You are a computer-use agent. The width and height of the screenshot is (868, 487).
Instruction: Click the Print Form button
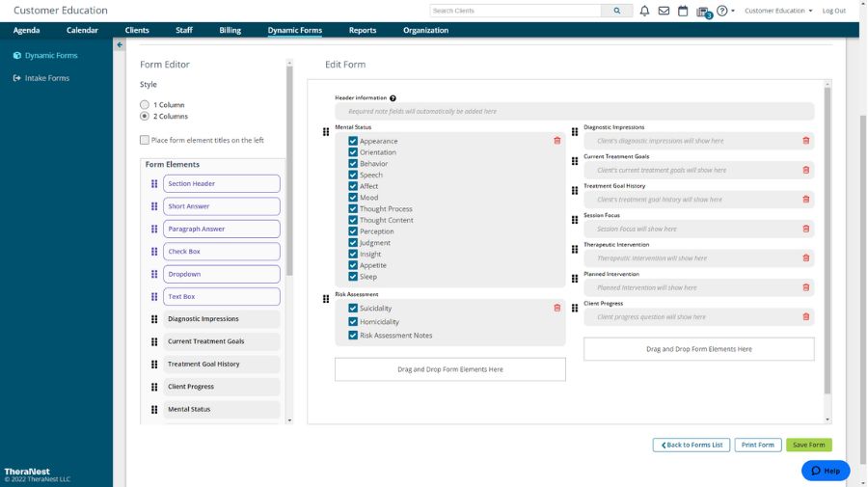tap(758, 445)
